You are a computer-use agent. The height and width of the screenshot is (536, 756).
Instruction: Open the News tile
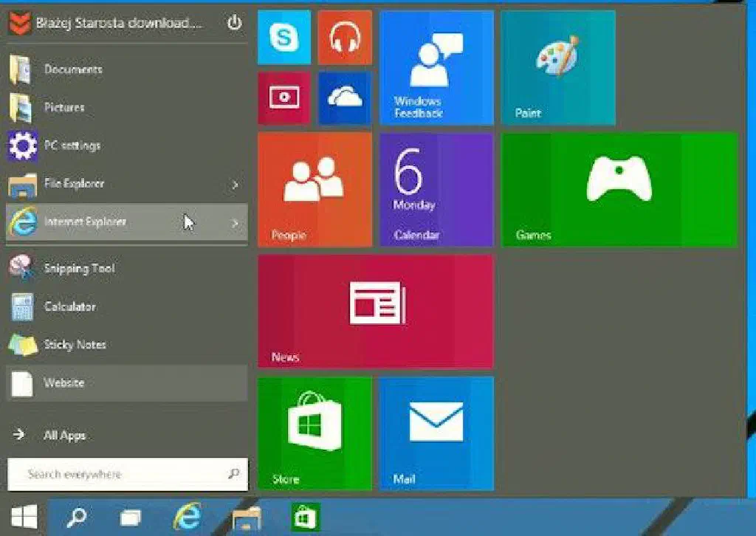click(375, 311)
